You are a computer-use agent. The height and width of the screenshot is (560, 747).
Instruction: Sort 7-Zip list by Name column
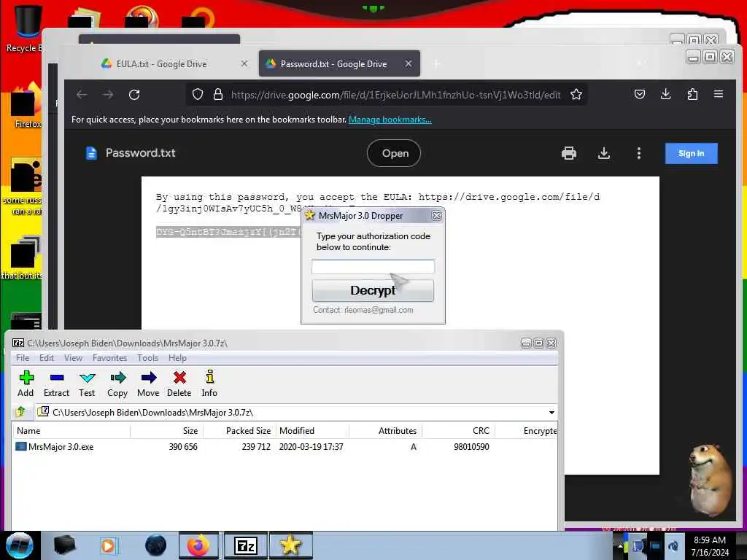pyautogui.click(x=71, y=430)
